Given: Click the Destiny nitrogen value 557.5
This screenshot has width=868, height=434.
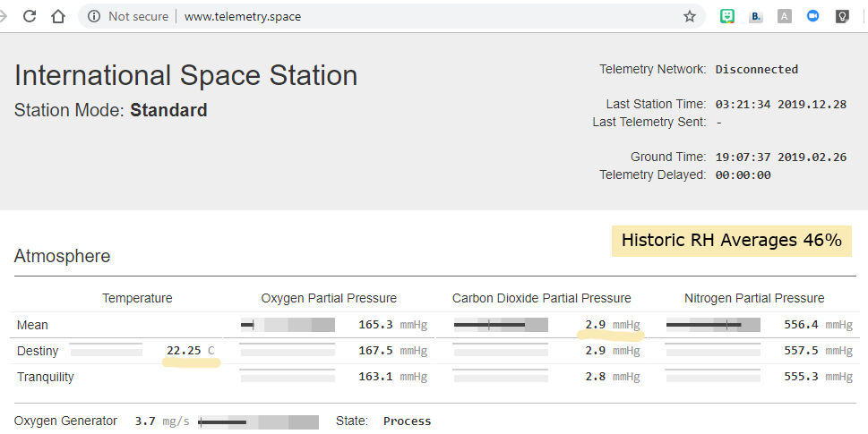Looking at the screenshot, I should click(801, 351).
